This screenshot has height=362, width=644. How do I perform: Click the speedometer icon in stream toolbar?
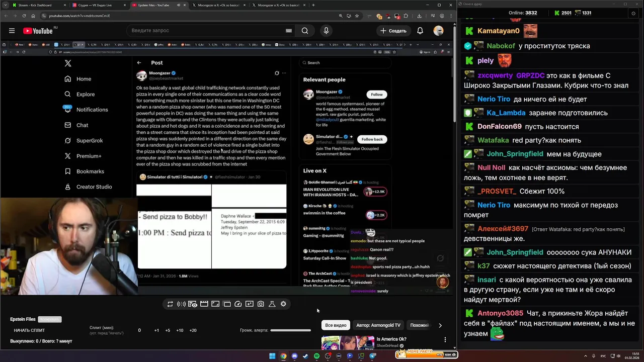click(x=238, y=304)
